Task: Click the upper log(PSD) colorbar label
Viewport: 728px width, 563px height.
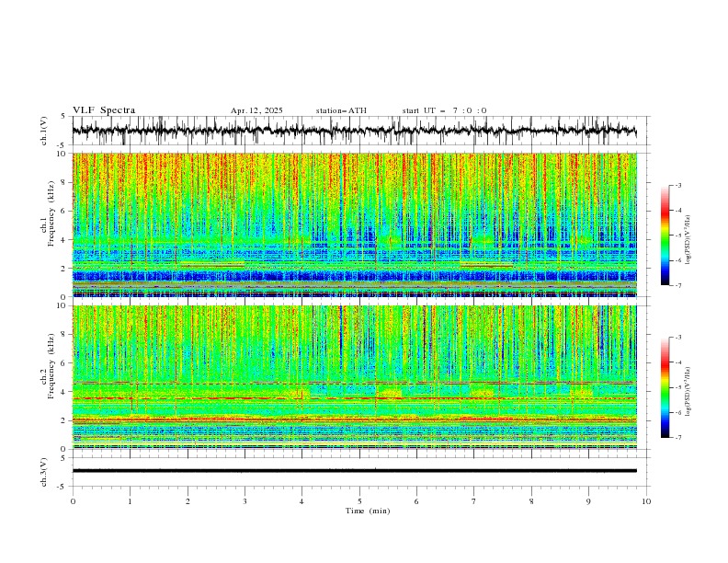Action: click(x=688, y=240)
